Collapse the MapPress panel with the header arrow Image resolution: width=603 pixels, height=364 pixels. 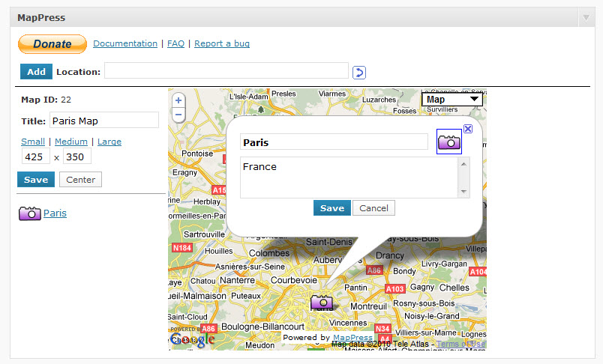pyautogui.click(x=586, y=18)
